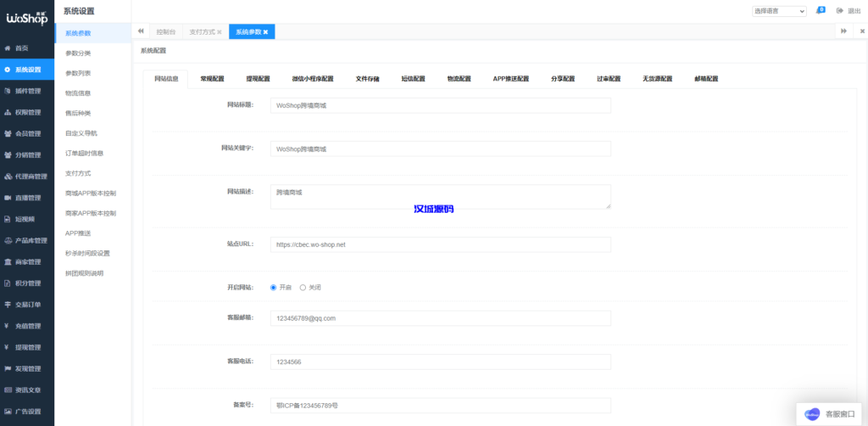Switch to the 控制台 tab
This screenshot has width=868, height=426.
165,32
